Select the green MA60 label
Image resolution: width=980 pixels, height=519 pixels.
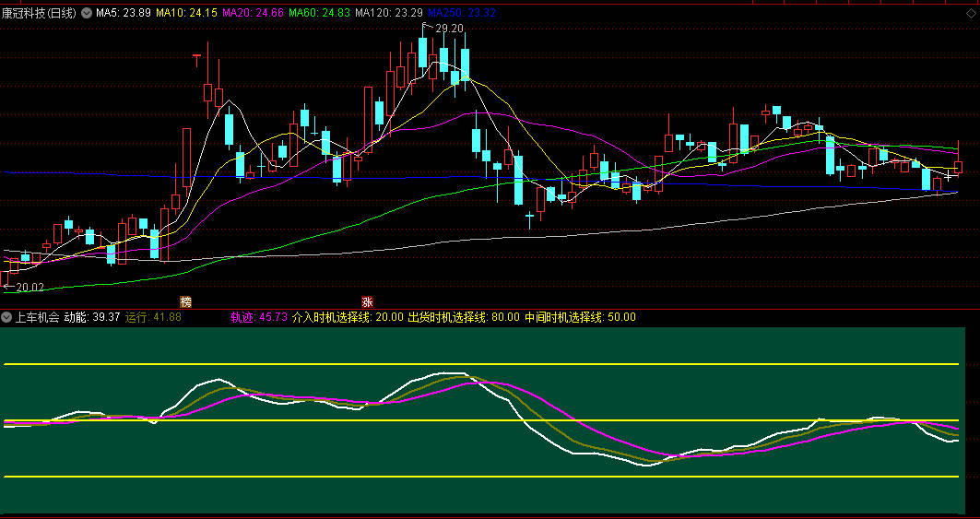320,13
